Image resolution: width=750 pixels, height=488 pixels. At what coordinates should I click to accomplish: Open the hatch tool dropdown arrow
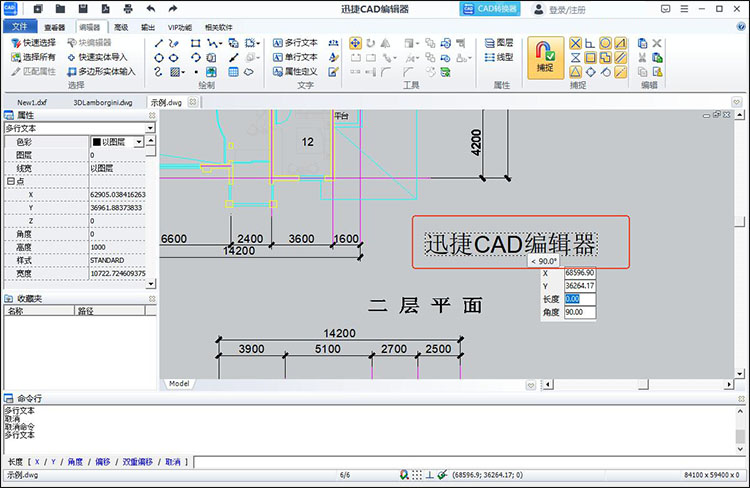tap(183, 72)
